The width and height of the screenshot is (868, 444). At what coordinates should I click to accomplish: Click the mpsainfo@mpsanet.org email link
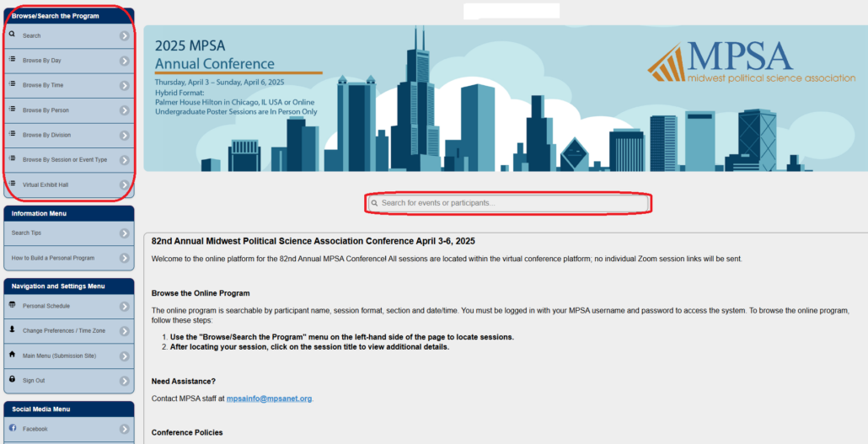[269, 399]
